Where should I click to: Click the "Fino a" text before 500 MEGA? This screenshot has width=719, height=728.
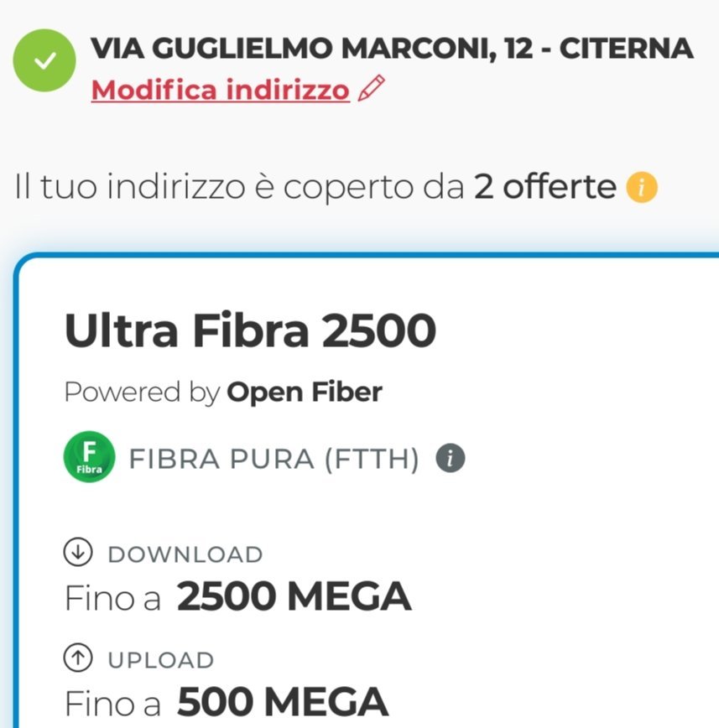pyautogui.click(x=112, y=703)
